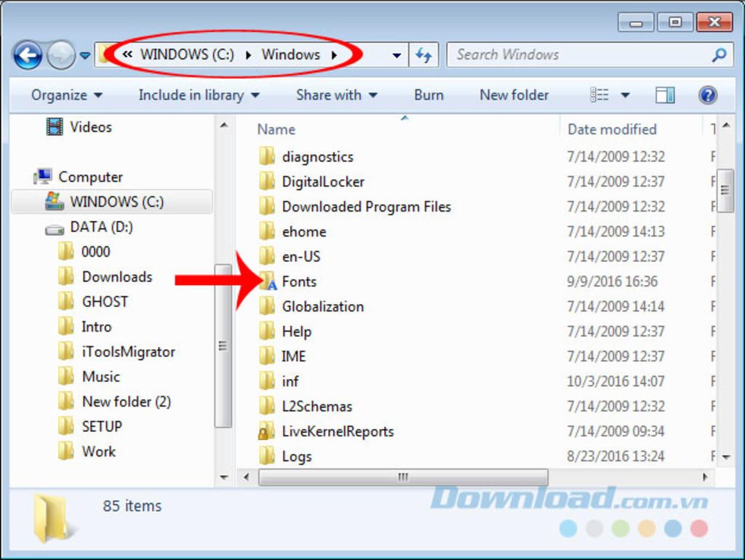The width and height of the screenshot is (745, 560).
Task: Open the Share with menu
Action: (x=337, y=95)
